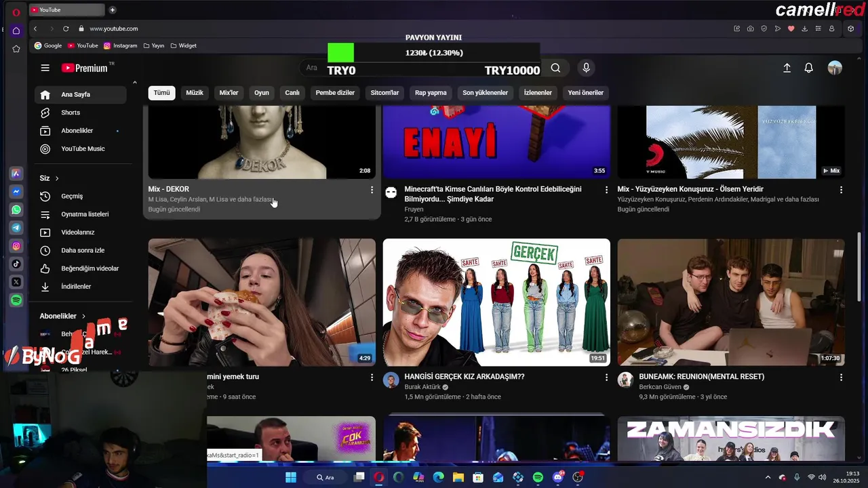
Task: Open the Opera sidebar bookmarks star icon
Action: [16, 49]
